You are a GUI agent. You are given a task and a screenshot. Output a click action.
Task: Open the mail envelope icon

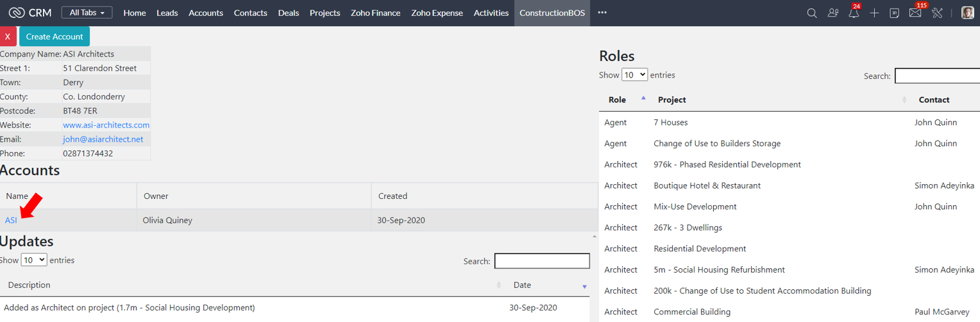915,13
